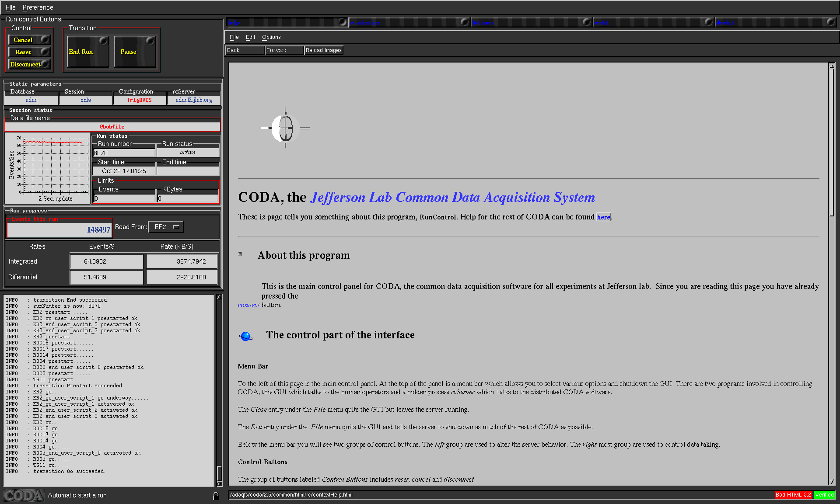Screen dimensions: 840x504
Task: Click the small bullet icon beside About this program
Action: tap(240, 254)
